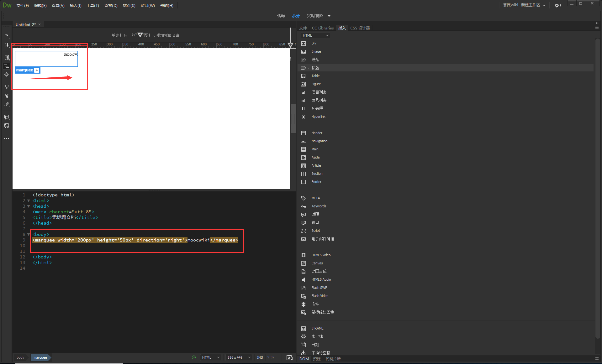
Task: Open the 资源 tab
Action: coord(317,359)
